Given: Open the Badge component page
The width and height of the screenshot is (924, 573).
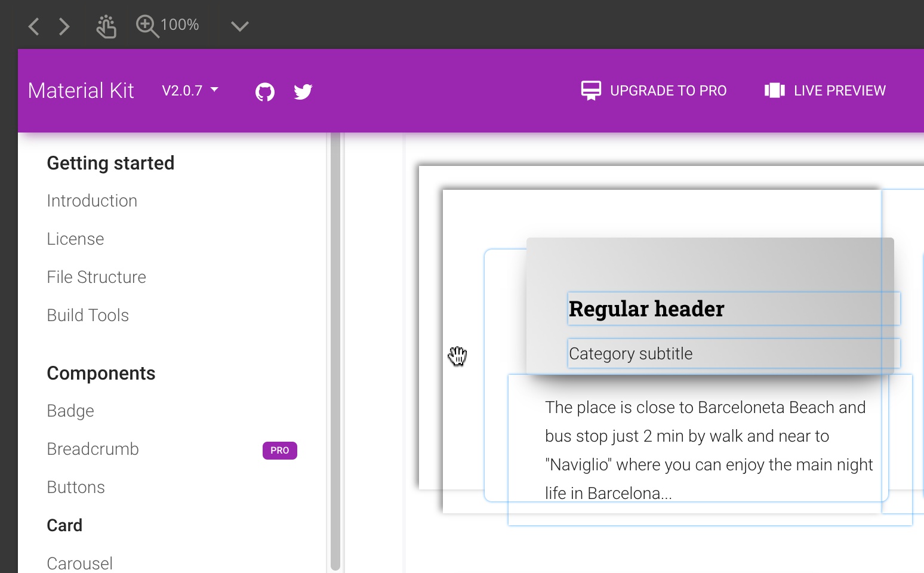Looking at the screenshot, I should point(70,411).
